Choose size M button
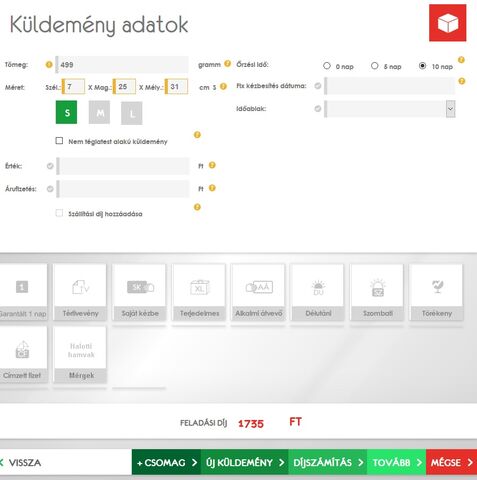This screenshot has width=477, height=480. coord(99,113)
